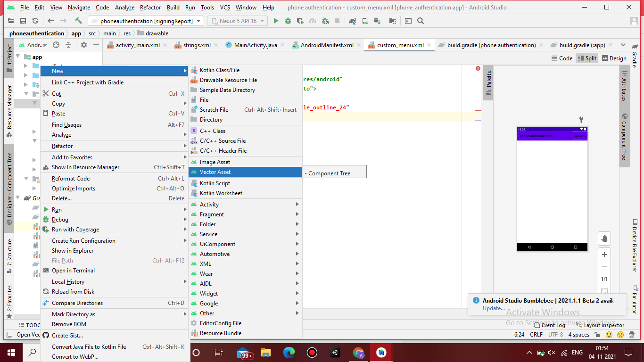Open the SDK Manager icon
This screenshot has height=362, width=644.
(377, 21)
